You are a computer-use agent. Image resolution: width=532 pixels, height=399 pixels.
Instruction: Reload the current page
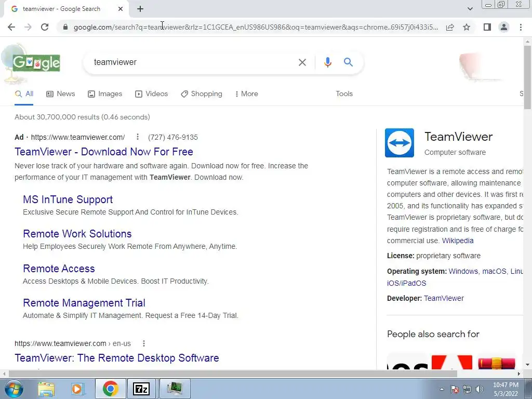(x=45, y=27)
